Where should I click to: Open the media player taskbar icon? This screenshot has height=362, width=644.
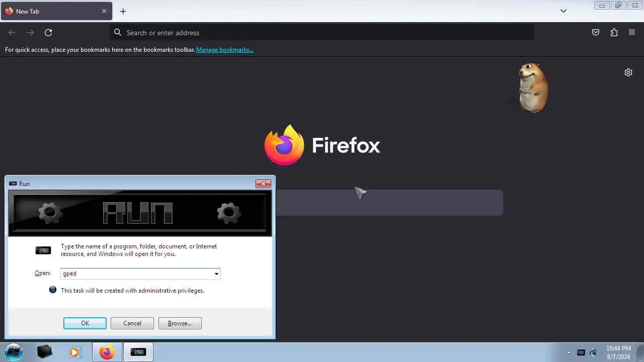click(x=74, y=352)
